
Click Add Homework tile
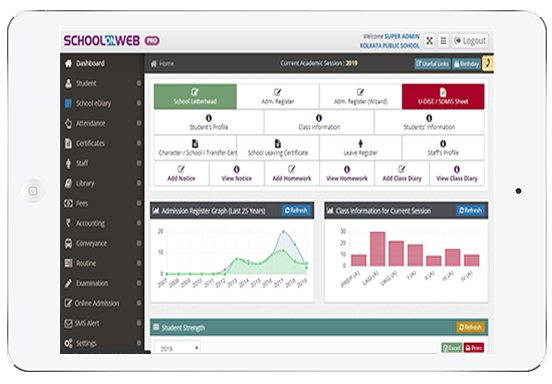(292, 174)
